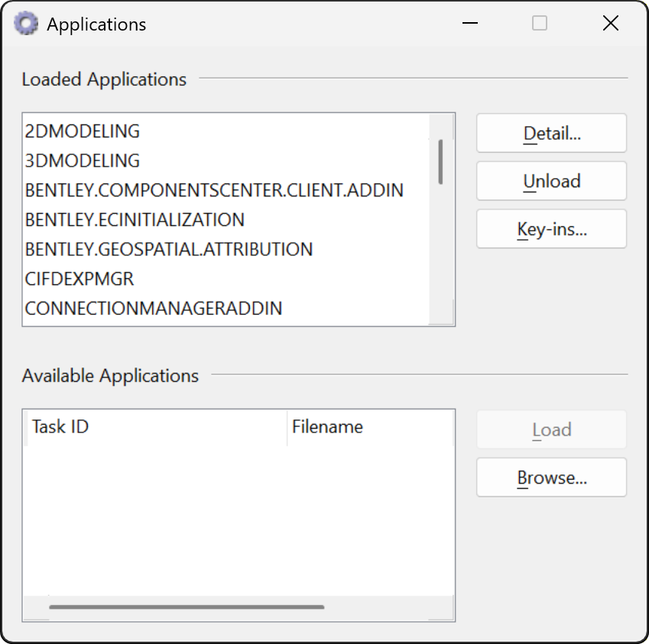Click the Unload button

pos(551,181)
